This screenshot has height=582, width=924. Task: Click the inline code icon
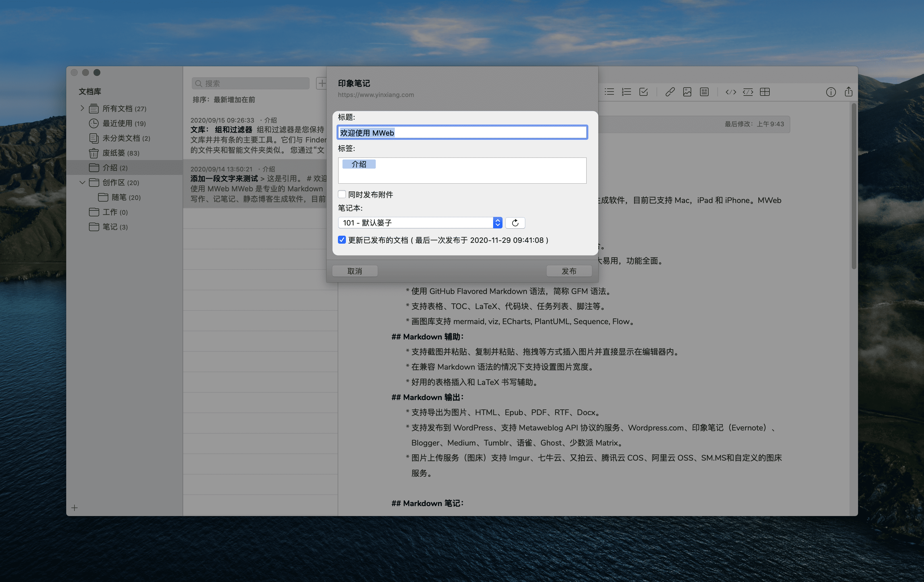tap(731, 92)
